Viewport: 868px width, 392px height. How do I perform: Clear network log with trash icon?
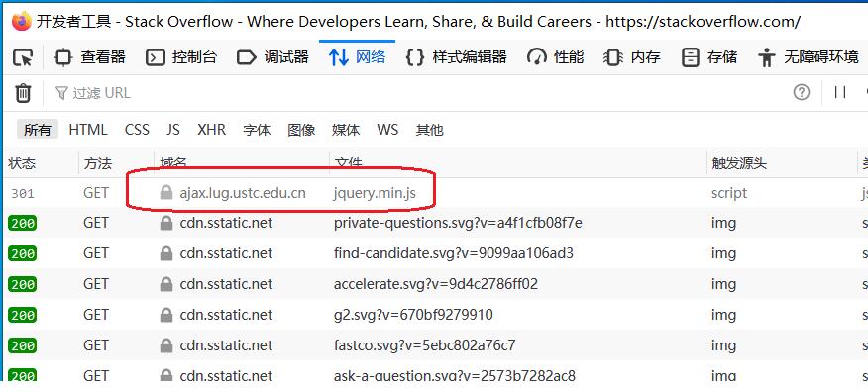tap(23, 93)
